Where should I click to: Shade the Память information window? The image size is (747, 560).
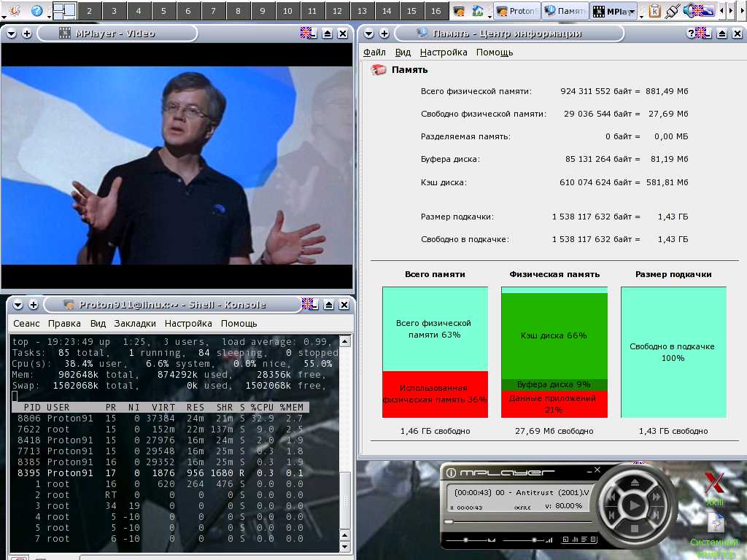[722, 34]
